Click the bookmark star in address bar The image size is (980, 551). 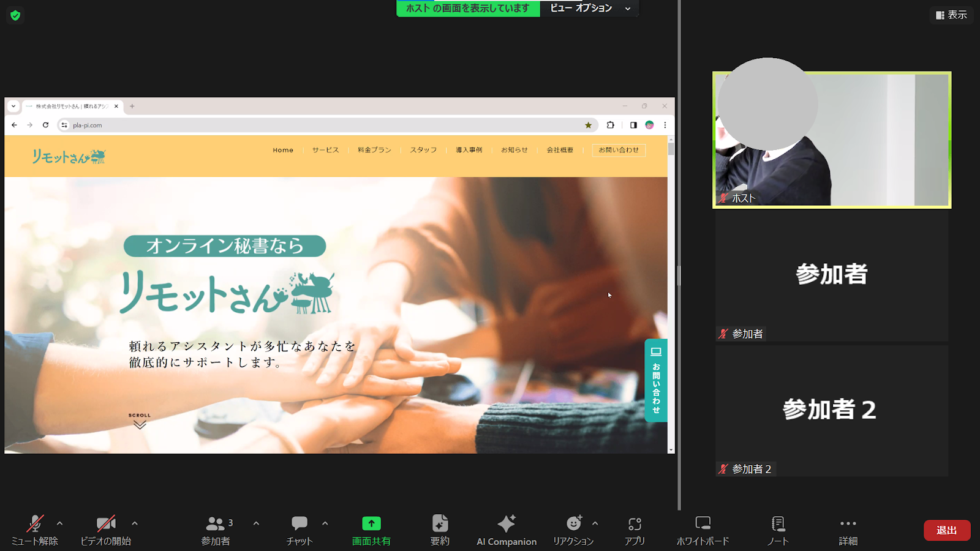588,125
